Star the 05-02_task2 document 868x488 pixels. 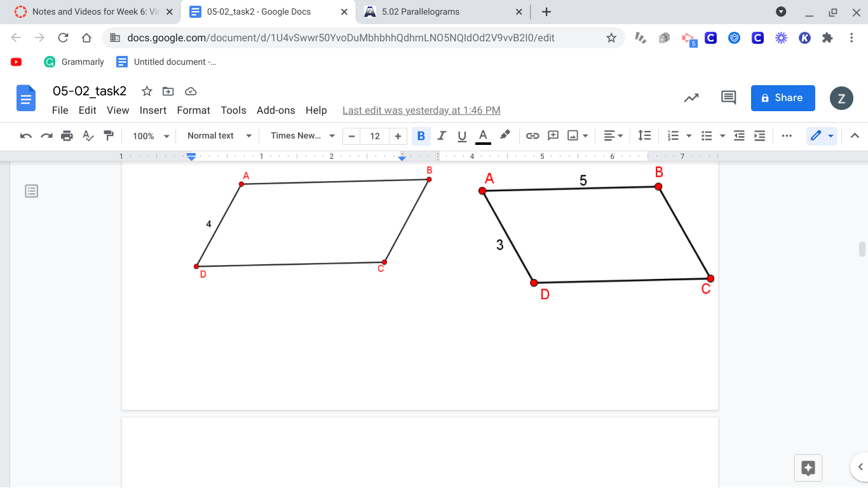click(147, 91)
